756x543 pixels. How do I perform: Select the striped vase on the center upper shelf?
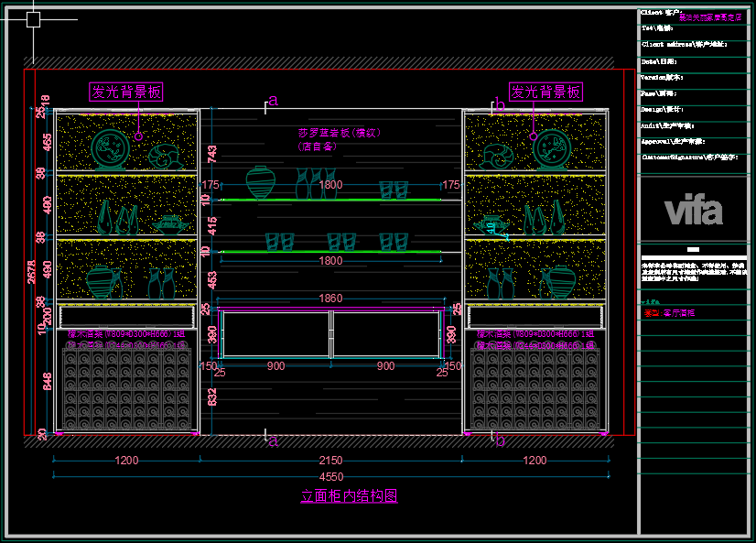[260, 182]
